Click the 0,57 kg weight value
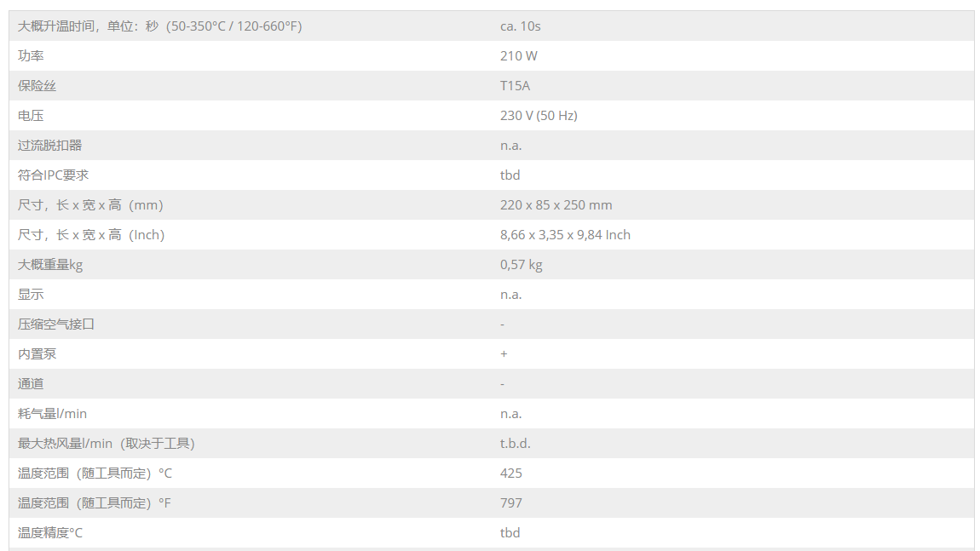The width and height of the screenshot is (980, 551). click(522, 264)
